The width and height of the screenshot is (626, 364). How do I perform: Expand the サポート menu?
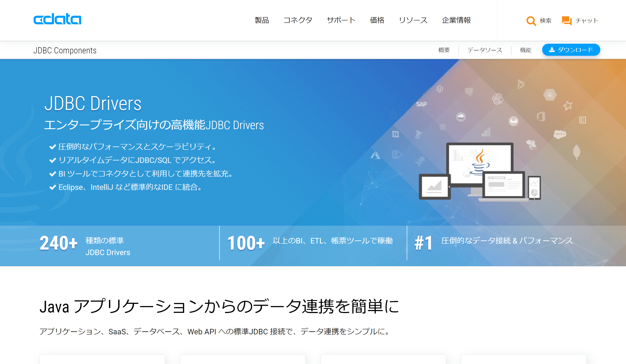tap(341, 20)
